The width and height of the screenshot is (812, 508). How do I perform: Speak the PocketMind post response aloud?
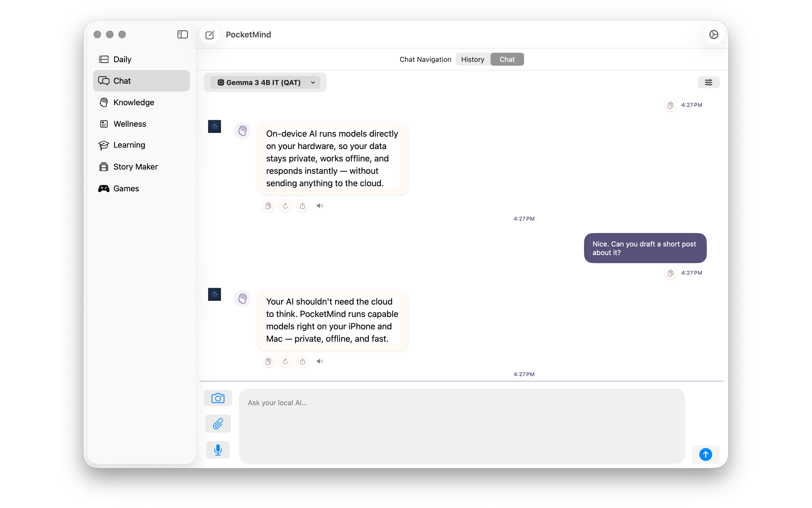pyautogui.click(x=320, y=361)
